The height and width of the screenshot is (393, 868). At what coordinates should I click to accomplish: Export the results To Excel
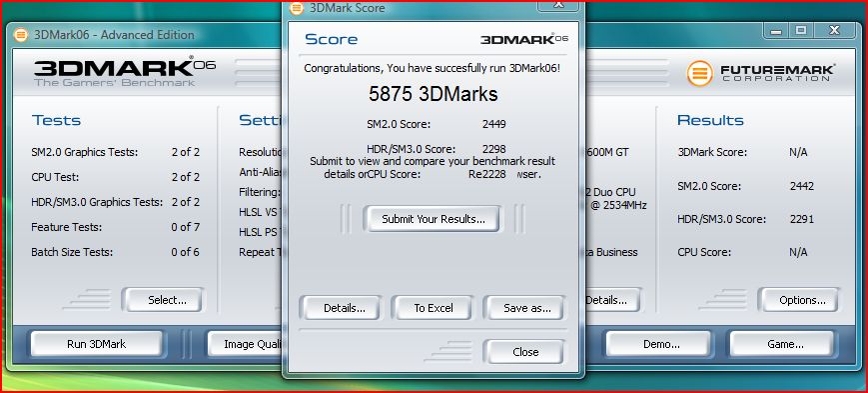tap(434, 308)
